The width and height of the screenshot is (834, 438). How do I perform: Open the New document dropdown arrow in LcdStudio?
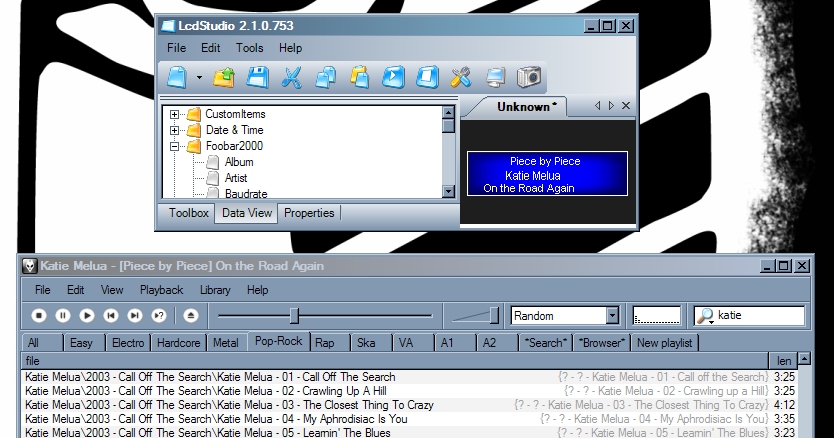[199, 78]
